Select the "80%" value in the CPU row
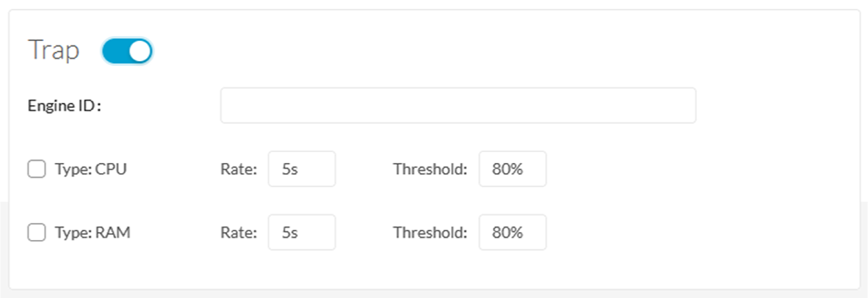This screenshot has height=298, width=868. click(x=507, y=170)
